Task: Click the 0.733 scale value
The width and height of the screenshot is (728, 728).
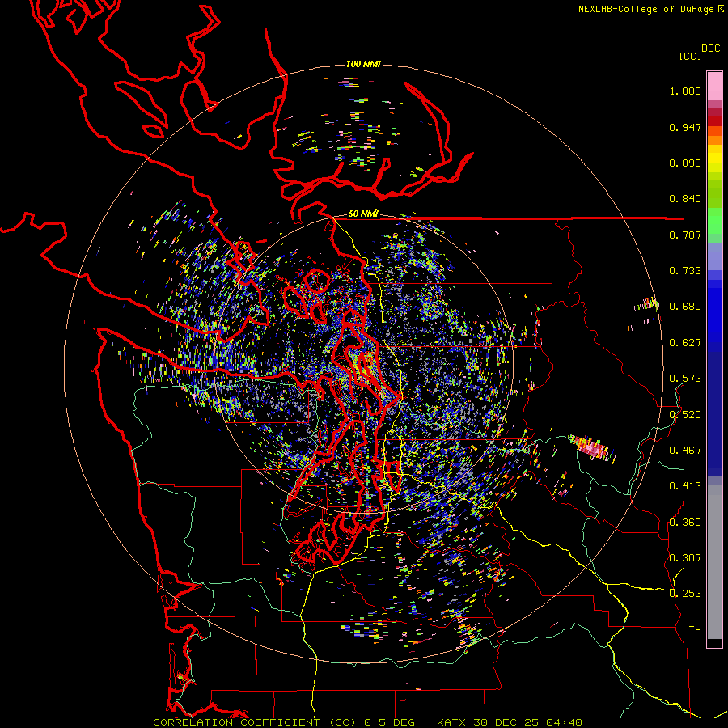Action: (685, 271)
